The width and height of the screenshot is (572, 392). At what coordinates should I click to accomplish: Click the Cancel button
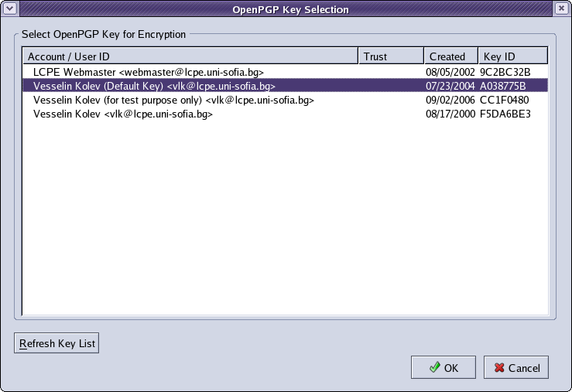pyautogui.click(x=515, y=367)
